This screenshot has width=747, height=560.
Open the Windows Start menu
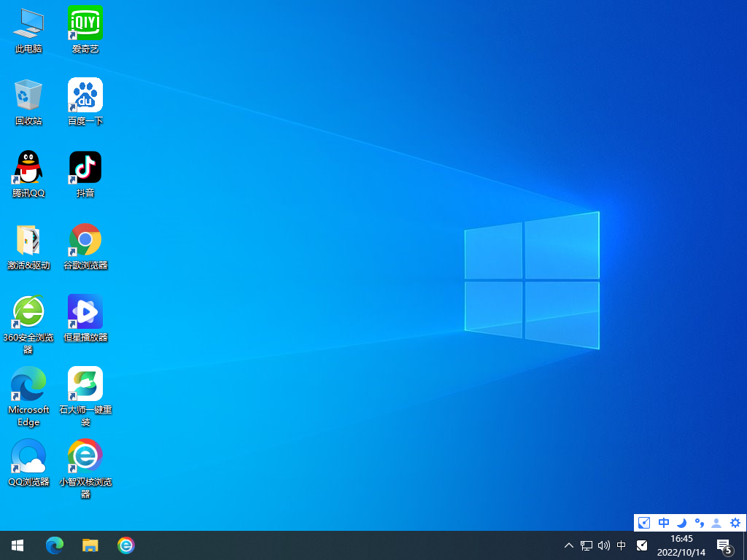point(17,545)
